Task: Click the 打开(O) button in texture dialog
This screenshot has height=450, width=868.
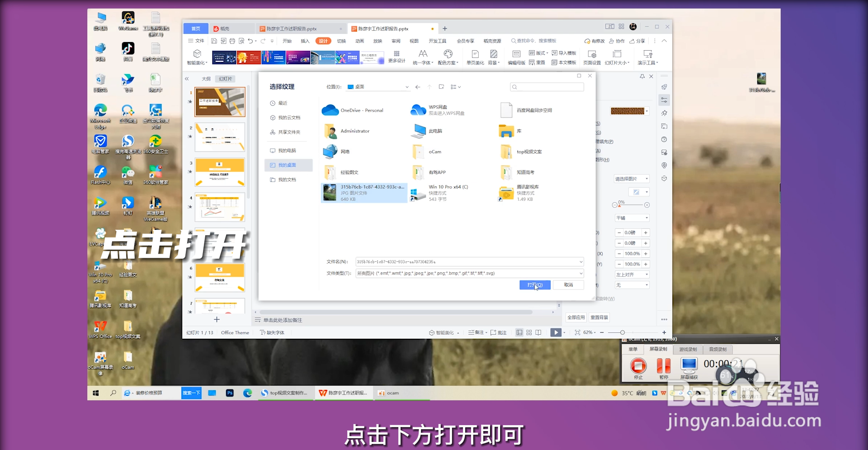Action: pyautogui.click(x=535, y=285)
